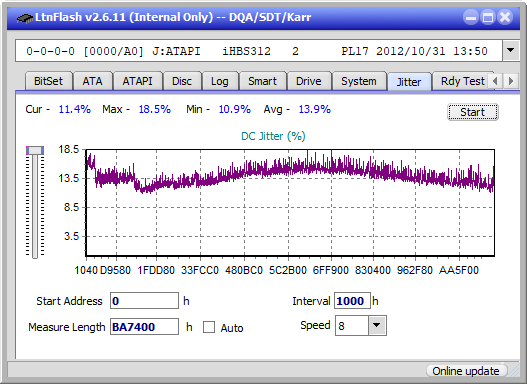Click the x-axis label 6FF900

(331, 270)
